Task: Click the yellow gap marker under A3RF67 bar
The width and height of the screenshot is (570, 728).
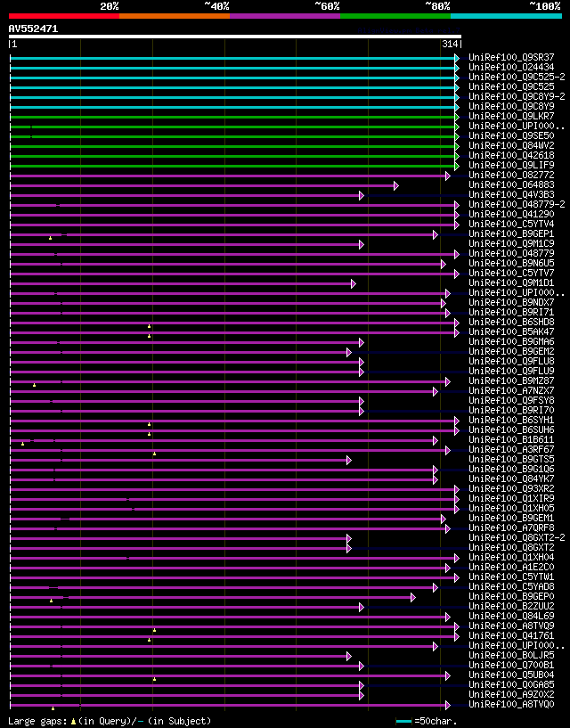Action: click(154, 454)
